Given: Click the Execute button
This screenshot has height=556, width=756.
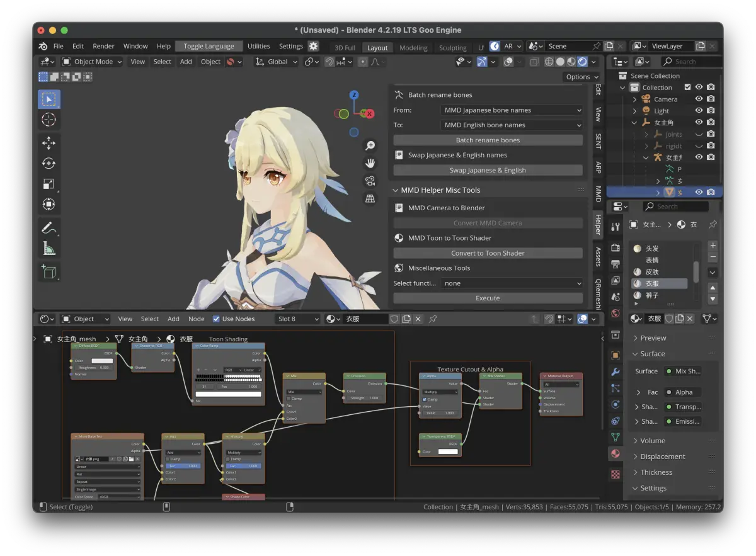Looking at the screenshot, I should [488, 298].
